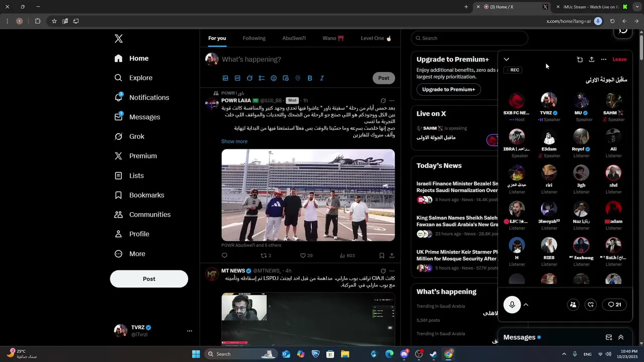
Task: Click the grey Post button in composer
Action: click(x=384, y=78)
